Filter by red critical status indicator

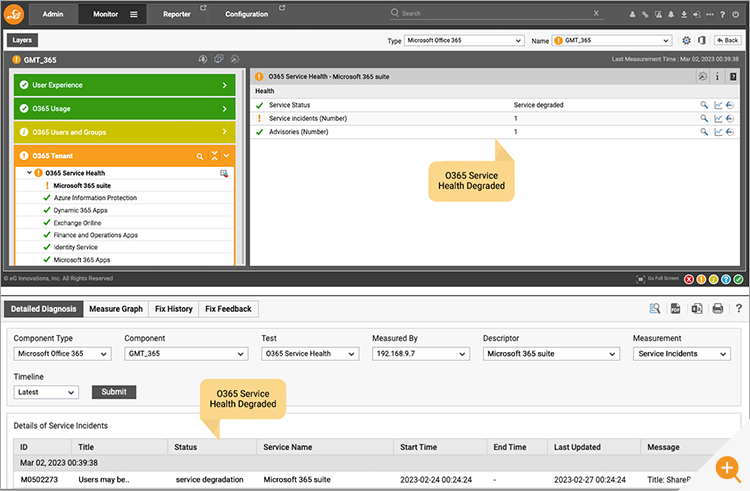(689, 279)
